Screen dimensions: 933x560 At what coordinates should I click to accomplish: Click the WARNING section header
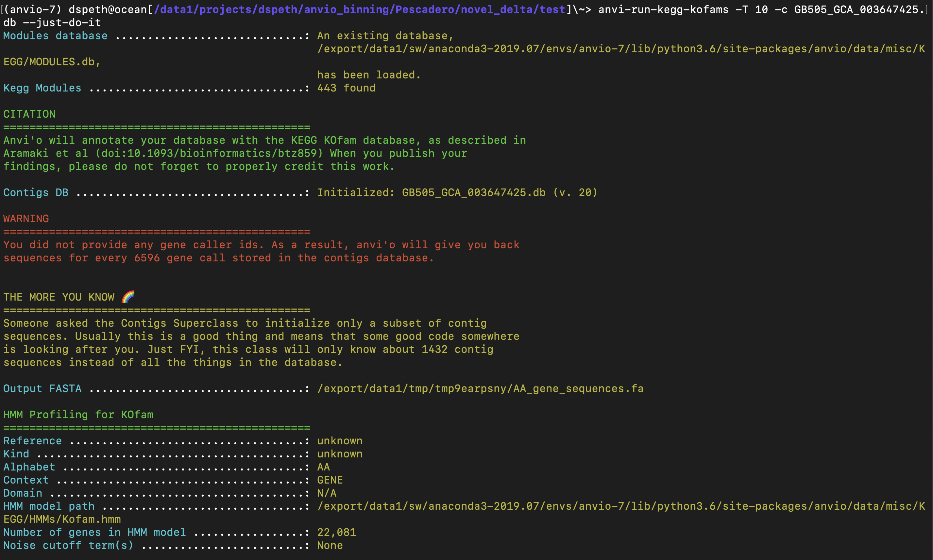point(26,218)
